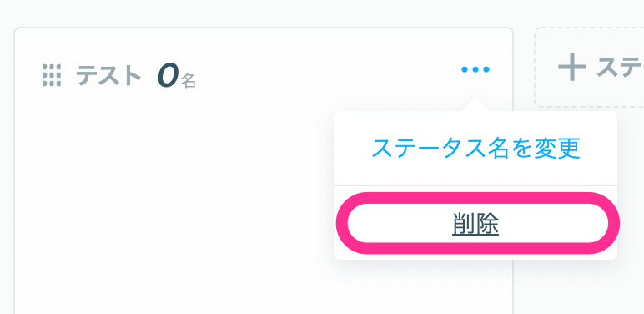Click the テスト status title
Image resolution: width=644 pixels, height=314 pixels.
pos(108,76)
